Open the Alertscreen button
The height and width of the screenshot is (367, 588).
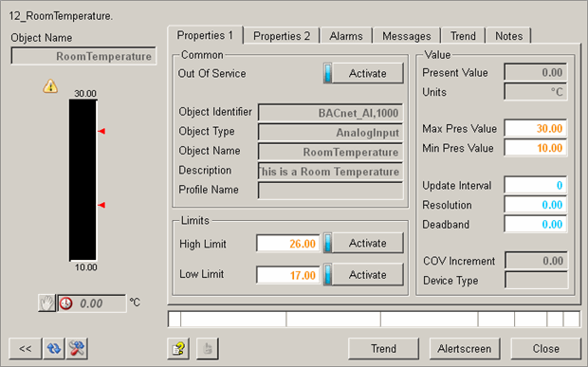pos(465,349)
